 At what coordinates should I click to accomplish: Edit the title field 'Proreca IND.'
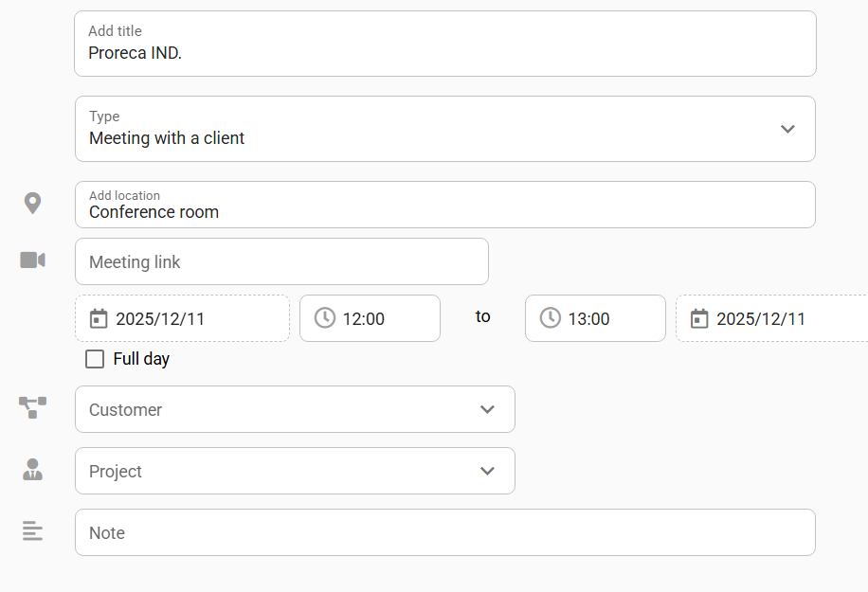445,53
